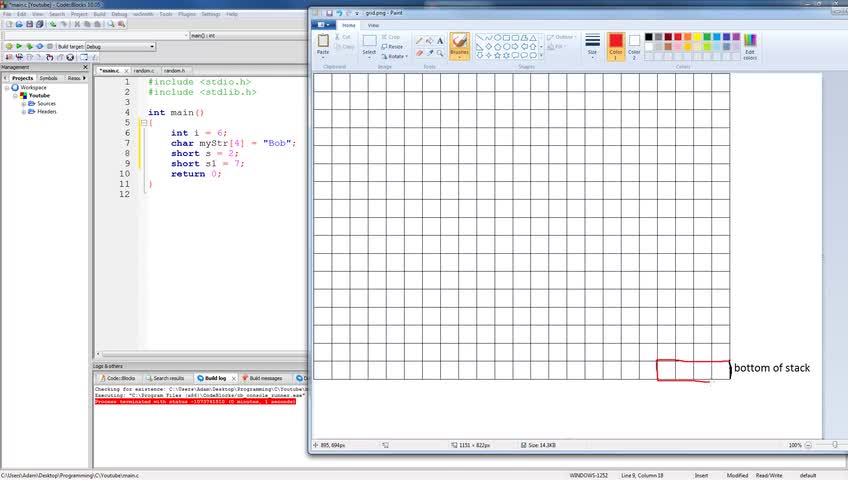Select the Fill with color bucket tool
Screen dimensions: 848x480
click(x=429, y=41)
